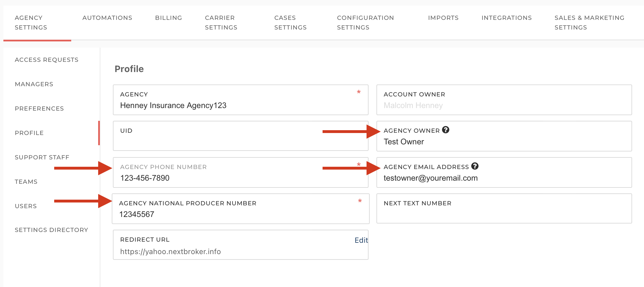Go to Carrier Settings tab
644x287 pixels.
point(221,23)
